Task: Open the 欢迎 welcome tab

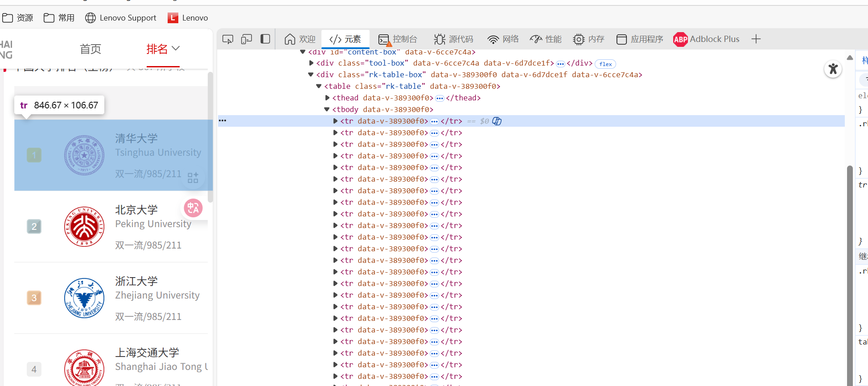Action: (x=300, y=39)
